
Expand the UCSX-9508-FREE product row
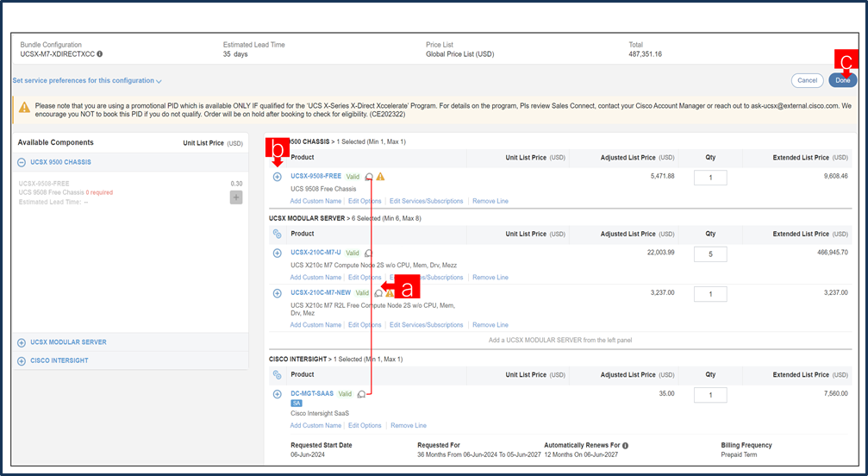278,177
